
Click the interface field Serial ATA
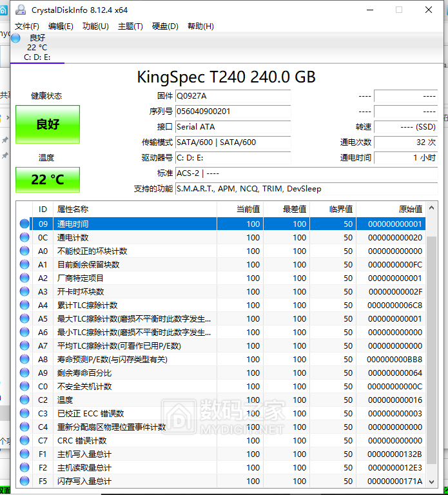tap(233, 127)
